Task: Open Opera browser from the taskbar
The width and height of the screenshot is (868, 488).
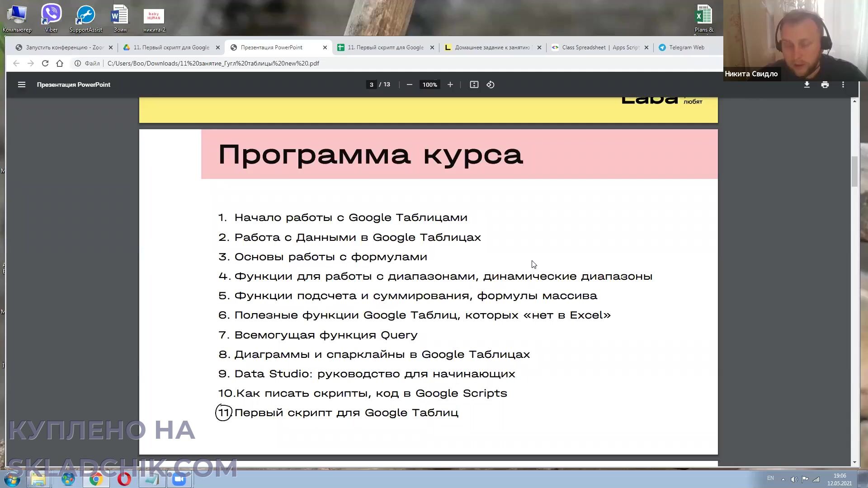Action: [124, 479]
